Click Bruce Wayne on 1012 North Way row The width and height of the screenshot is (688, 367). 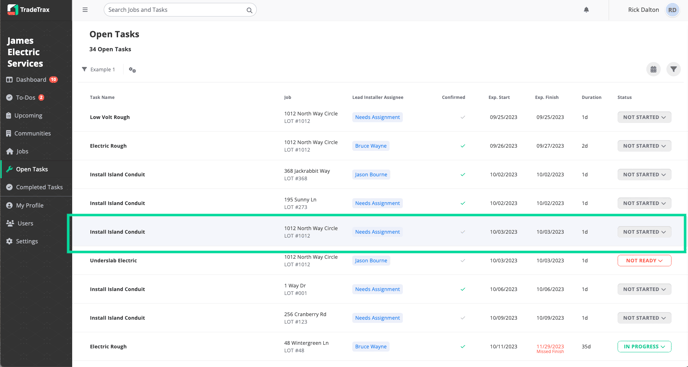pos(371,146)
